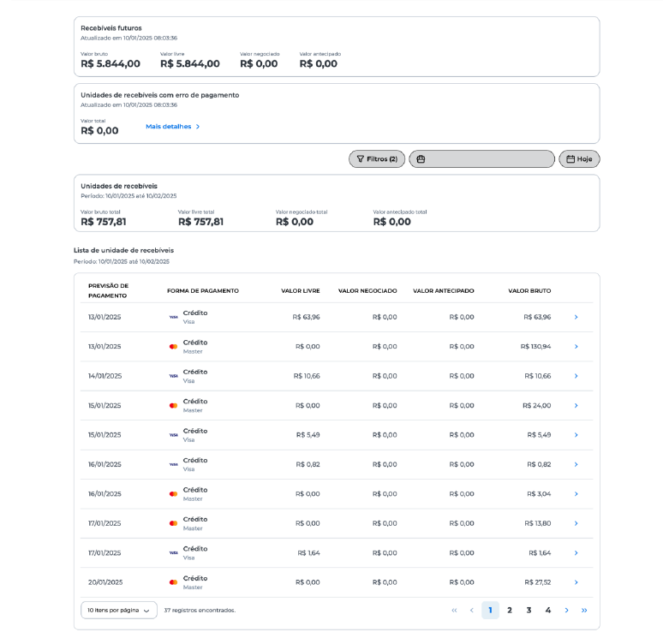Click Lista de unidade de recebíveis heading
Image resolution: width=669 pixels, height=644 pixels.
[x=123, y=250]
